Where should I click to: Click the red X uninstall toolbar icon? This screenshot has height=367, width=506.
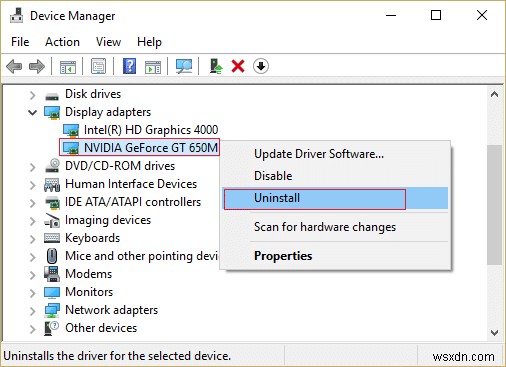pos(238,66)
